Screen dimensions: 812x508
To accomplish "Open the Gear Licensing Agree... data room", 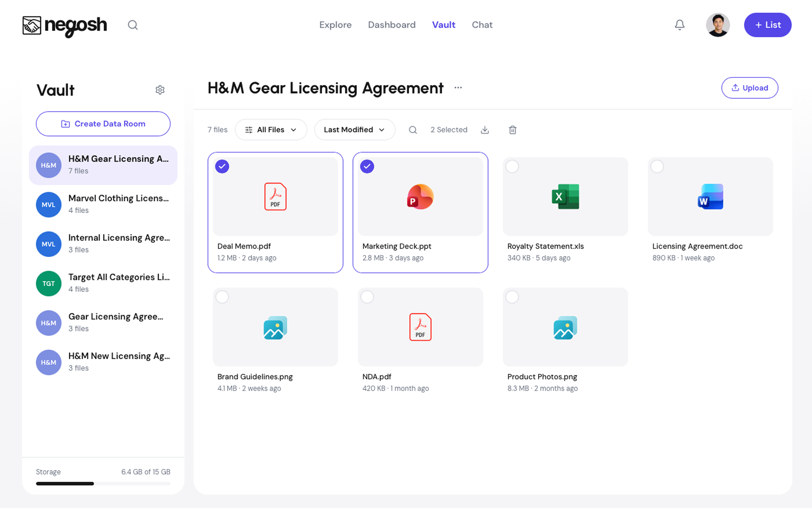I will click(x=103, y=323).
